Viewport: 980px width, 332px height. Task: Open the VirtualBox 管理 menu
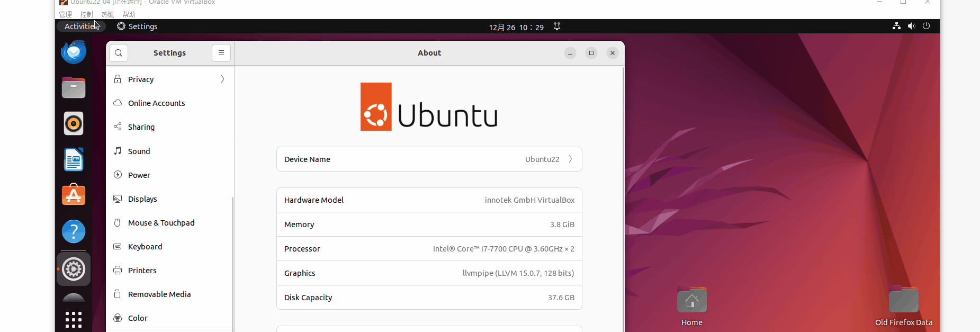point(65,14)
